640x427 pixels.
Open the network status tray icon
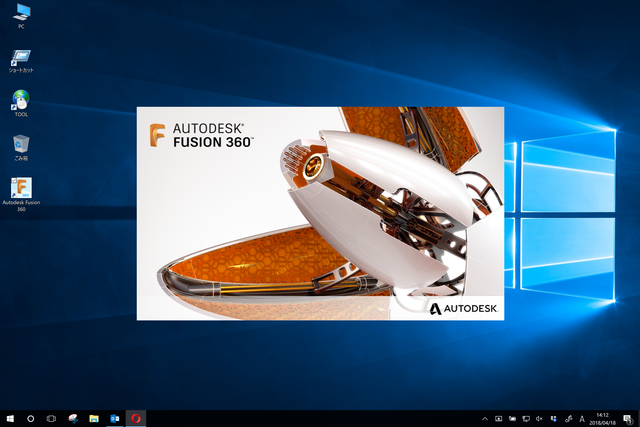[x=526, y=419]
